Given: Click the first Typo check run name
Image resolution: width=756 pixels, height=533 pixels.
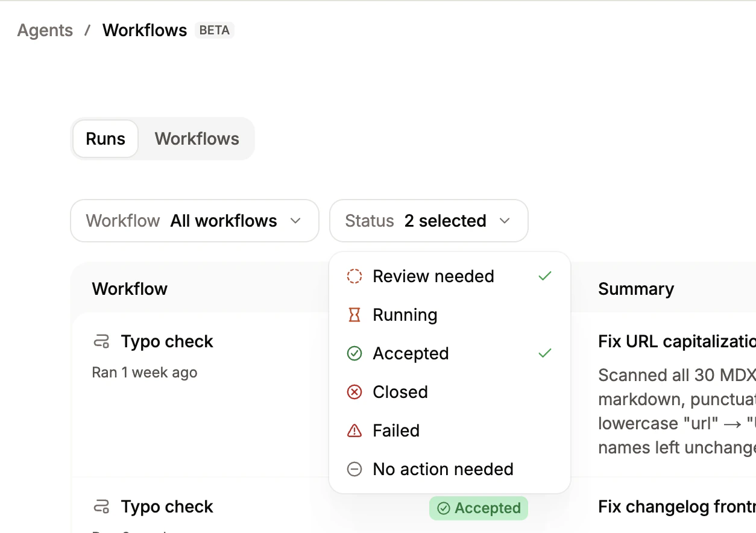Looking at the screenshot, I should (167, 341).
